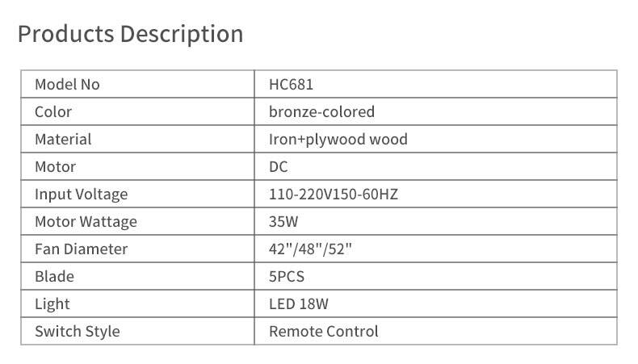
Task: Select the DC motor value
Action: [x=278, y=167]
